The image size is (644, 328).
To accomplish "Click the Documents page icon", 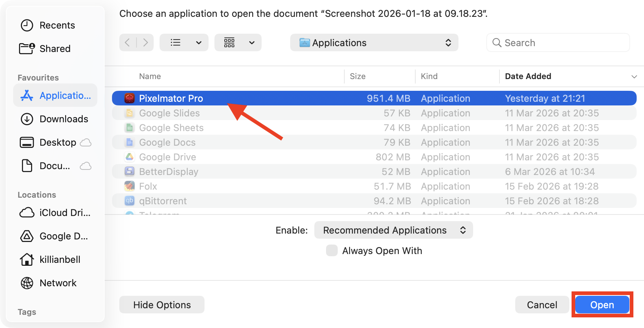I will (27, 165).
